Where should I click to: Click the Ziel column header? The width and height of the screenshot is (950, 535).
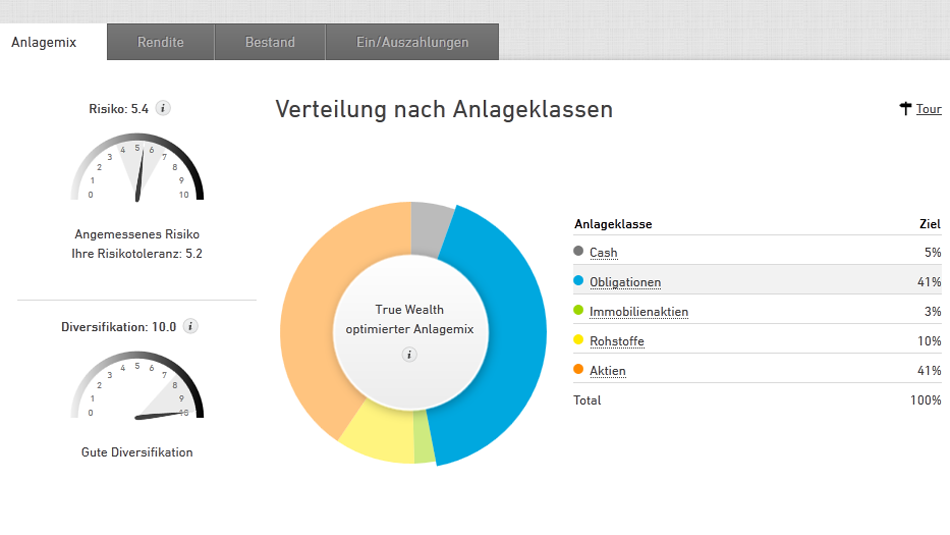(x=930, y=224)
